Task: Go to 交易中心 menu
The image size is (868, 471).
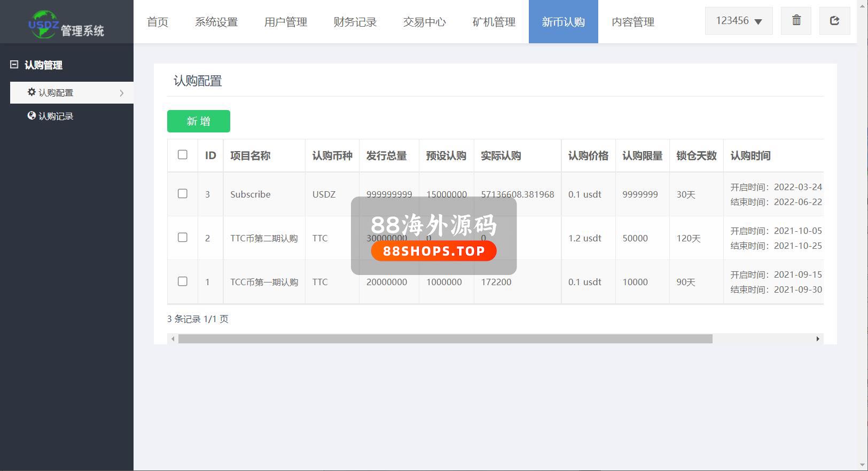Action: coord(424,22)
